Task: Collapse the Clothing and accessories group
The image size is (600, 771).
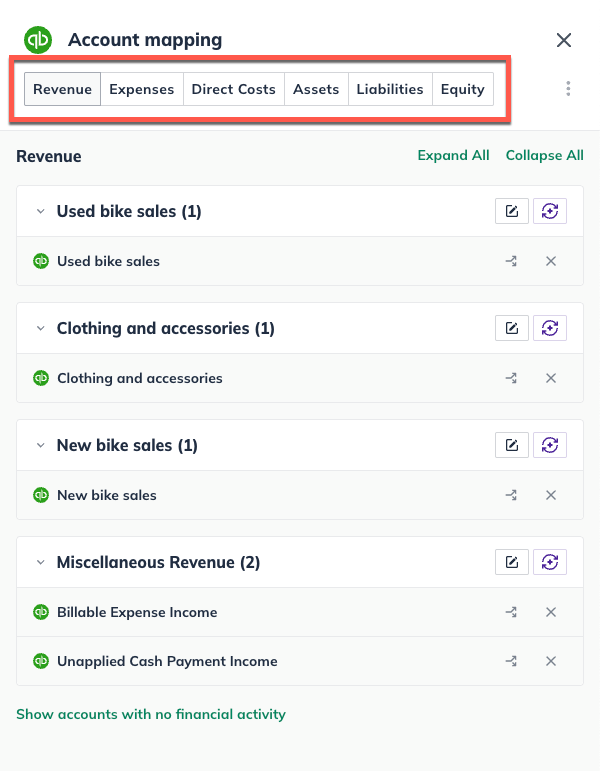Action: tap(41, 328)
